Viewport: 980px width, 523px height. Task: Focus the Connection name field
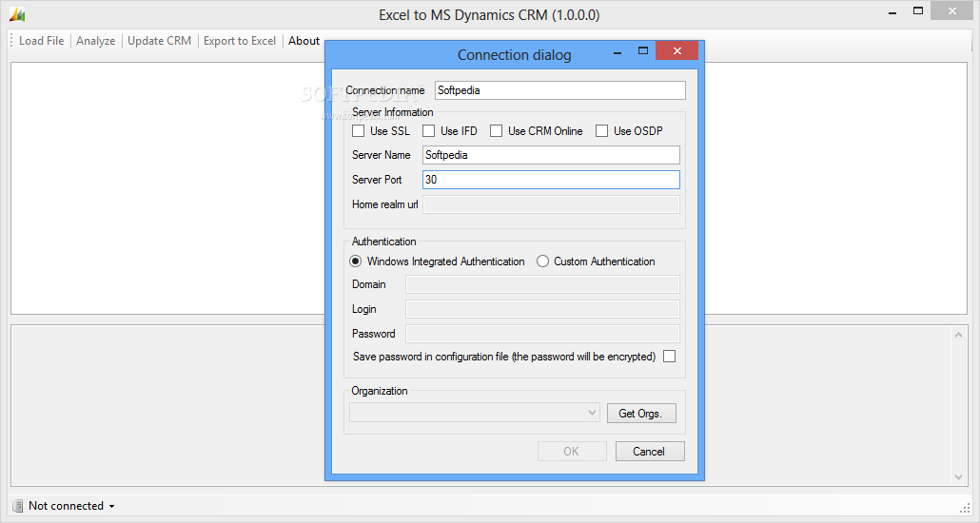tap(560, 90)
